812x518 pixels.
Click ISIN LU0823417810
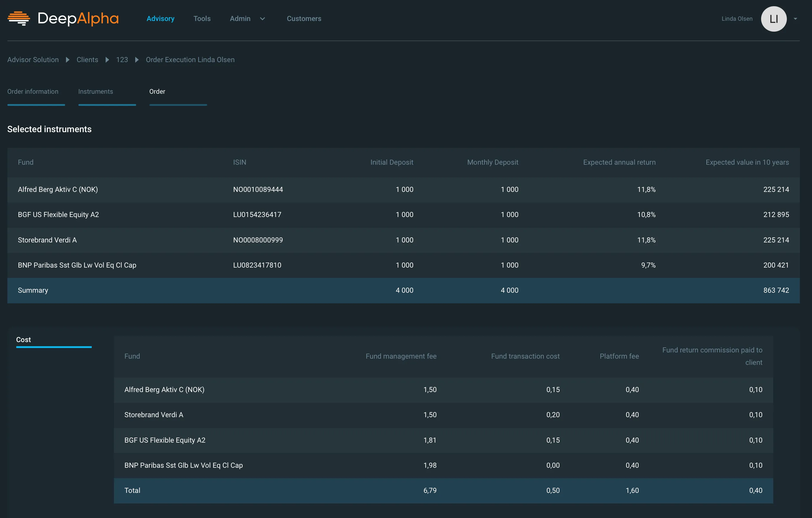[257, 265]
